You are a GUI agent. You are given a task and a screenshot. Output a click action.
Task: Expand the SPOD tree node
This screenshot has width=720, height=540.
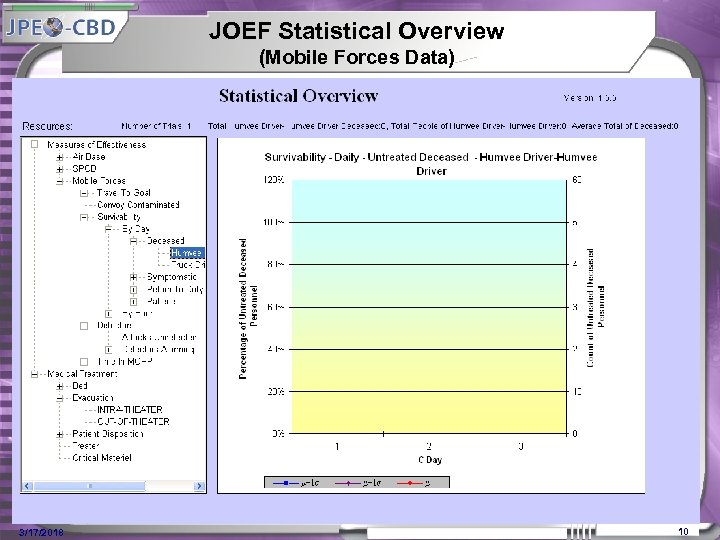point(60,169)
